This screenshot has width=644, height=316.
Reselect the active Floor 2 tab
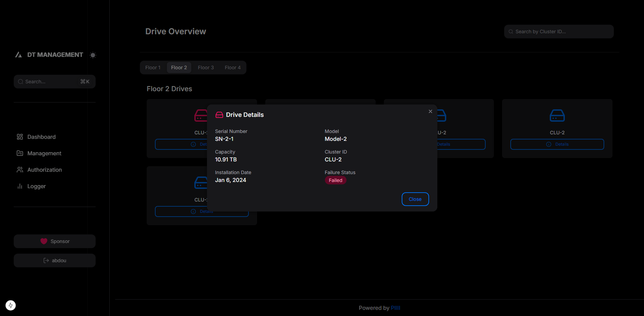[179, 67]
